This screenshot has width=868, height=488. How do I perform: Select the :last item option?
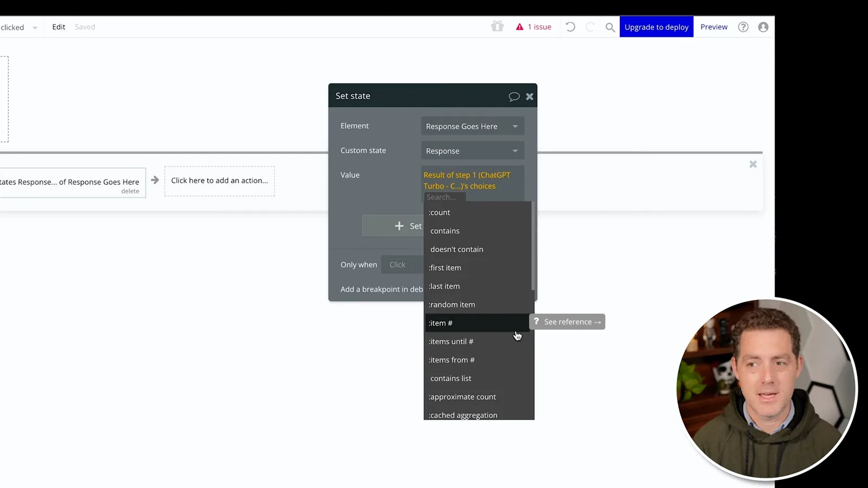[x=477, y=286]
